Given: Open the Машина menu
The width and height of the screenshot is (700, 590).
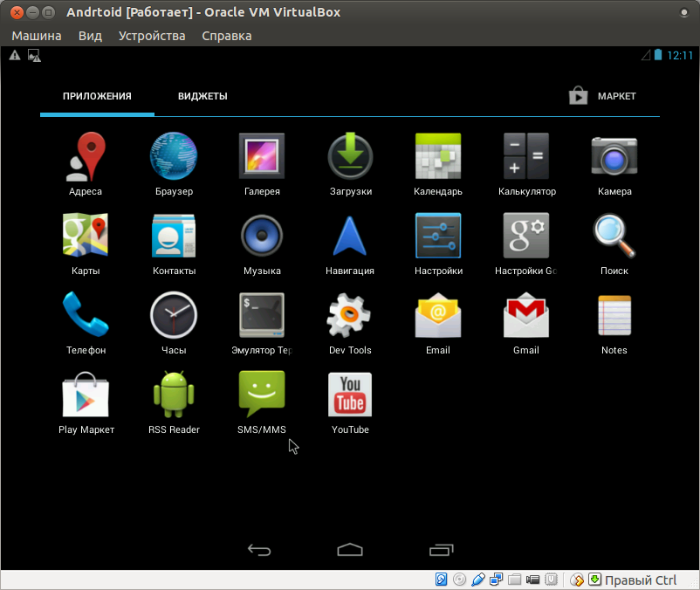Looking at the screenshot, I should [37, 36].
